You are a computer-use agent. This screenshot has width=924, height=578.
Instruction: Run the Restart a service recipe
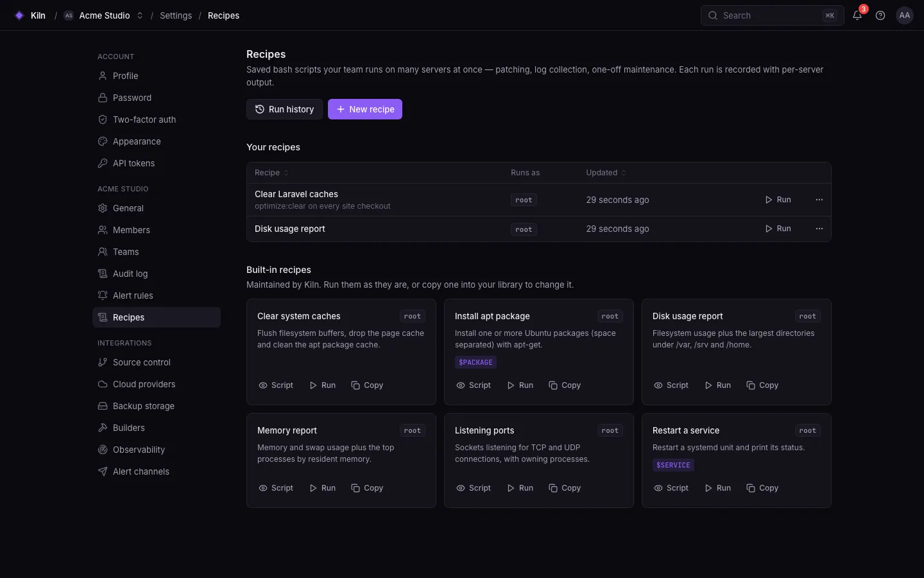(718, 488)
